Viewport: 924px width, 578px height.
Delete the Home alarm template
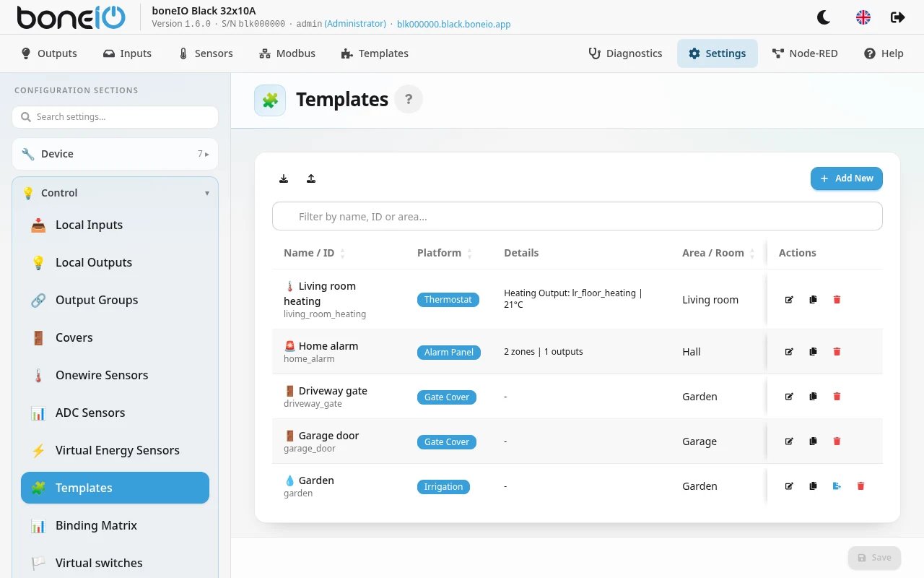(x=837, y=352)
